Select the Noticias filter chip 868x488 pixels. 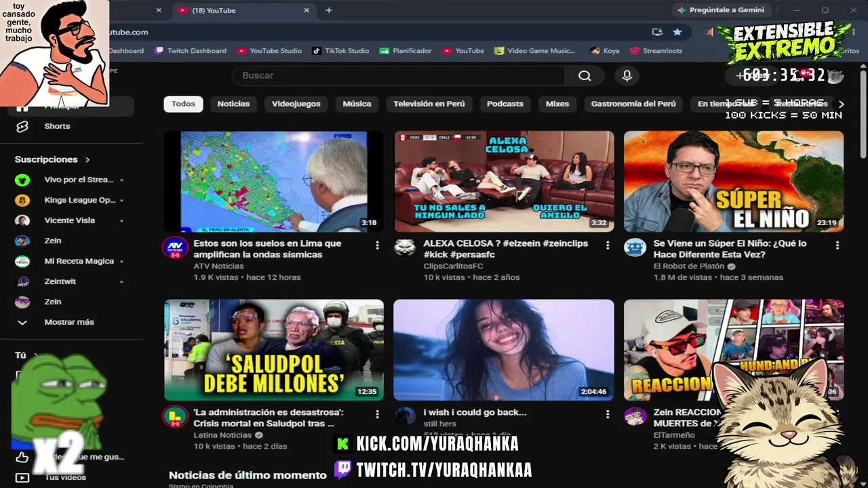(233, 104)
